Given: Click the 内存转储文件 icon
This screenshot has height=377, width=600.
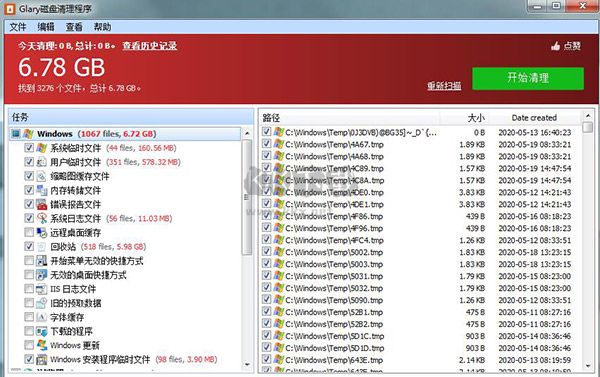Looking at the screenshot, I should click(x=41, y=190).
